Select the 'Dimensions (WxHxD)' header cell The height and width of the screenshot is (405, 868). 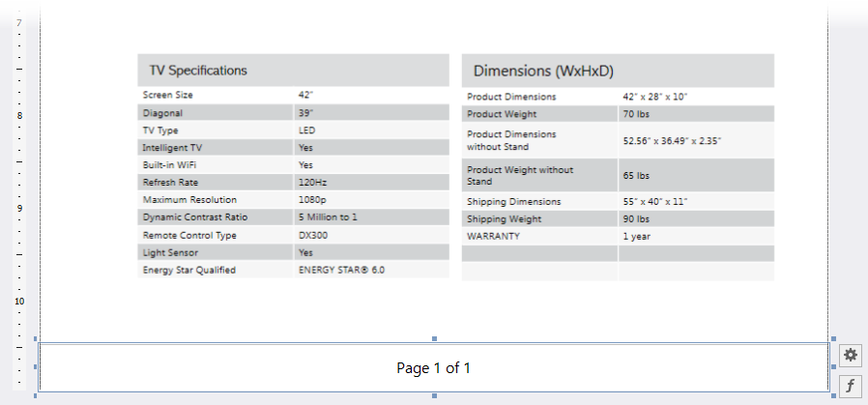pyautogui.click(x=618, y=72)
